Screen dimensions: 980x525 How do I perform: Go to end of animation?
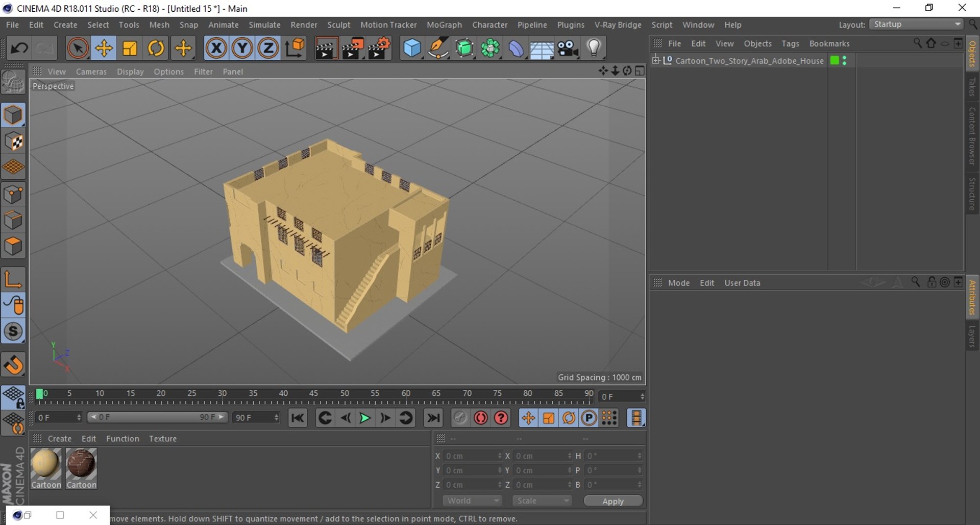433,418
